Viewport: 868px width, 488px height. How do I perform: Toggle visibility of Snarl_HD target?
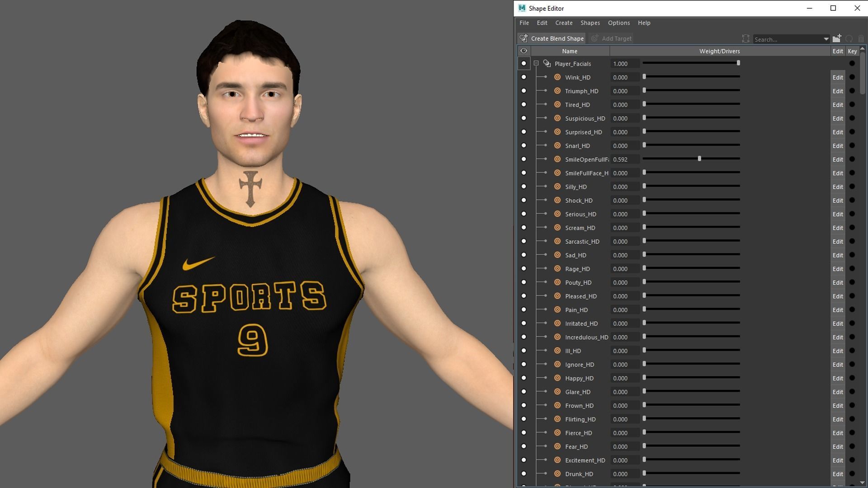[x=524, y=145]
